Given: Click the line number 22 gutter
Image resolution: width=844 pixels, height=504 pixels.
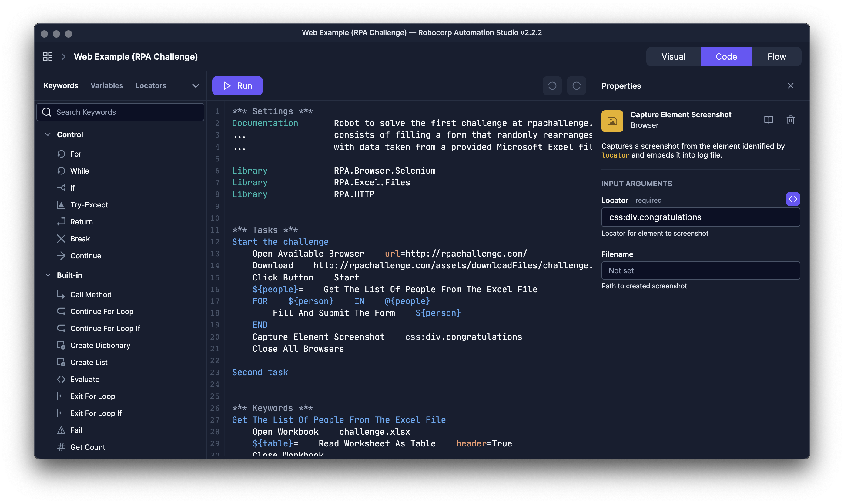Looking at the screenshot, I should [x=215, y=361].
